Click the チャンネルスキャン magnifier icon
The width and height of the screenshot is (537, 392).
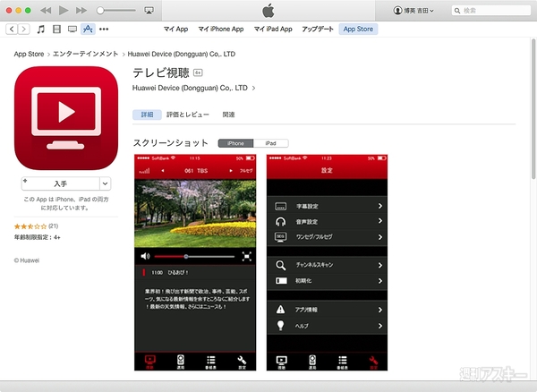pos(280,265)
